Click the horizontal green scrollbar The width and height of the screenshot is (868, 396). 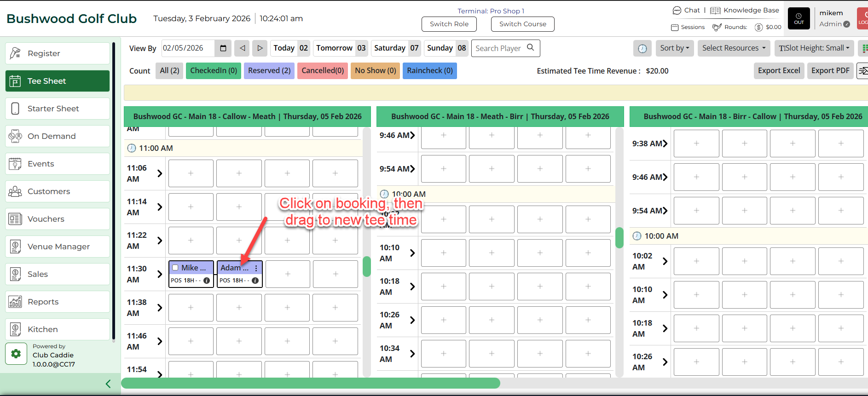click(311, 383)
